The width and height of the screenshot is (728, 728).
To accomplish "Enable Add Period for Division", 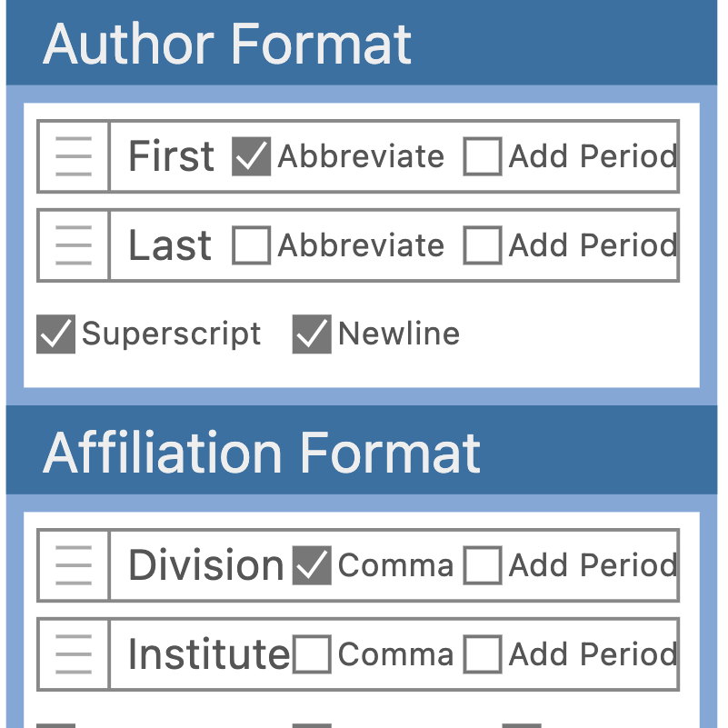I will tap(483, 565).
